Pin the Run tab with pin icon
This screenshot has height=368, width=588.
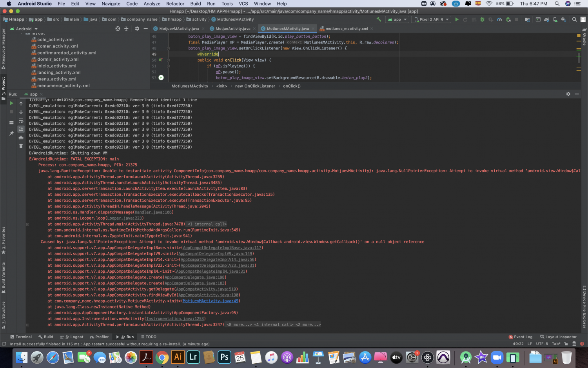tap(11, 133)
